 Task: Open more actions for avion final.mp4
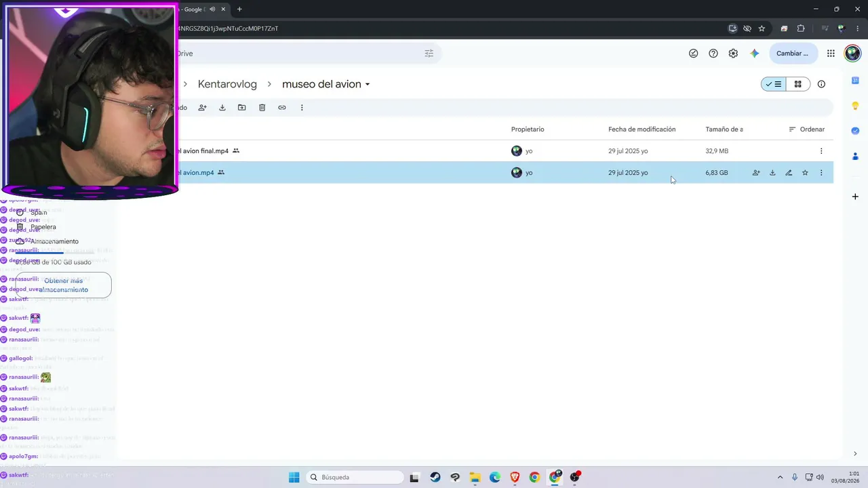[821, 151]
